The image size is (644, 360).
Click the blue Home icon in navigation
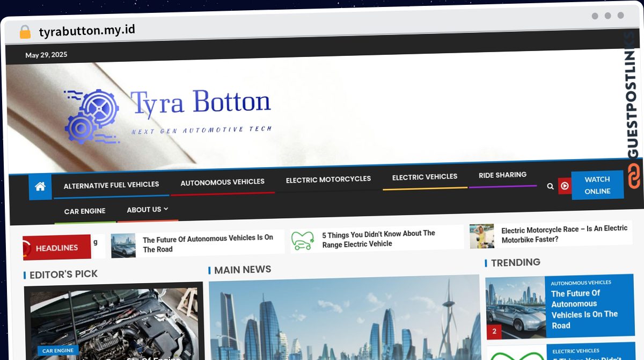(x=40, y=187)
